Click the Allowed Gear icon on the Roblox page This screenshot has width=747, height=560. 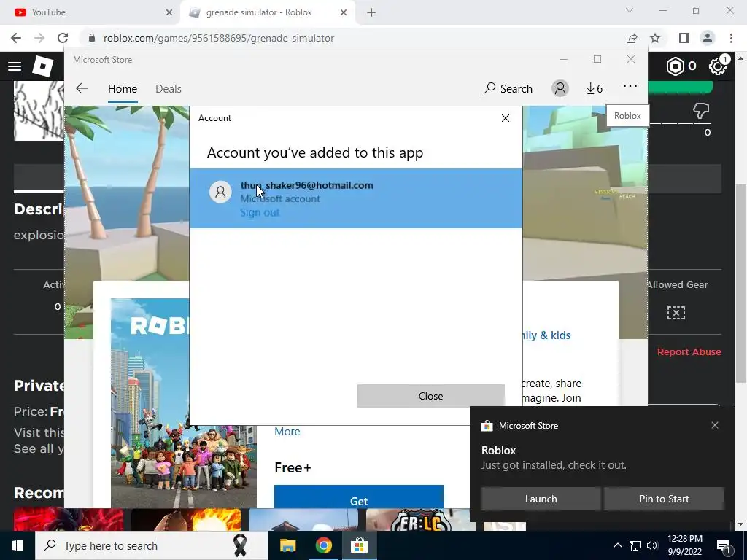676,313
